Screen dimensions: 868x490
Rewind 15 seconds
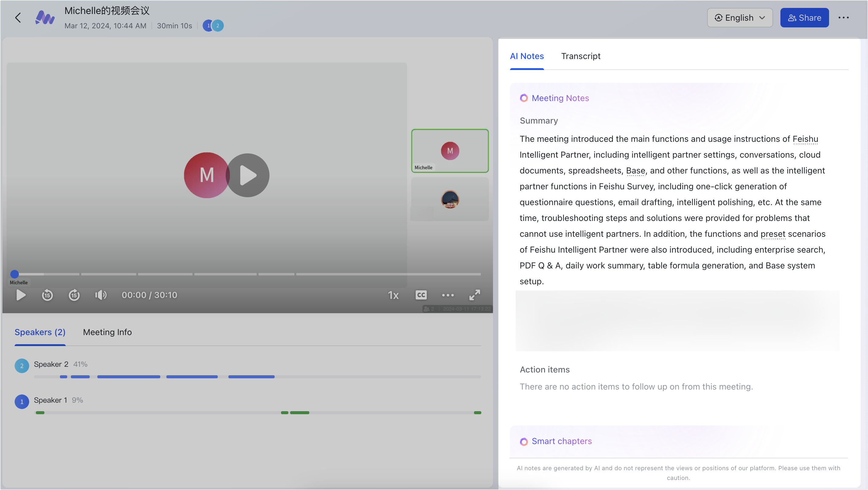pyautogui.click(x=47, y=296)
